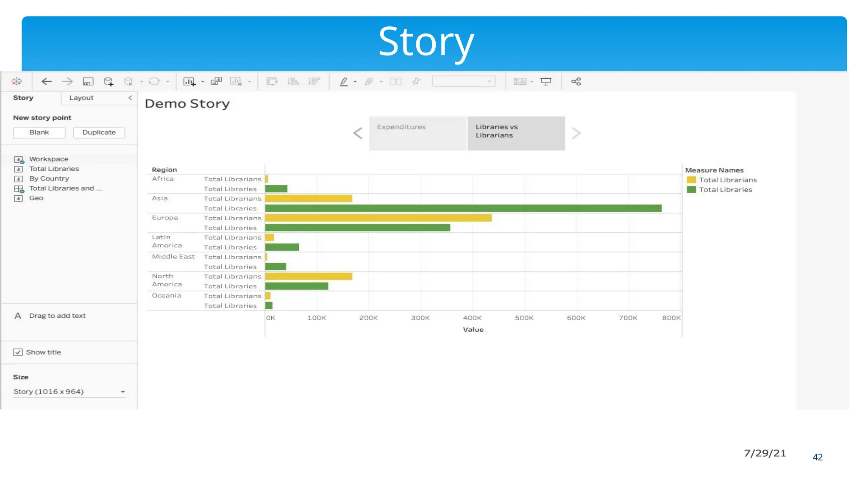
Task: Click the duplicate sheet icon
Action: (x=216, y=81)
